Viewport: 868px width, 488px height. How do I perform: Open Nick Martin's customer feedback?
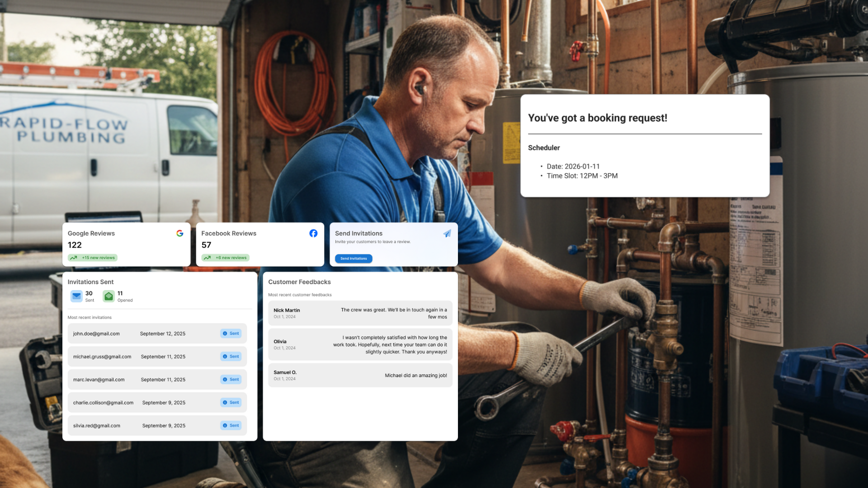pos(360,313)
